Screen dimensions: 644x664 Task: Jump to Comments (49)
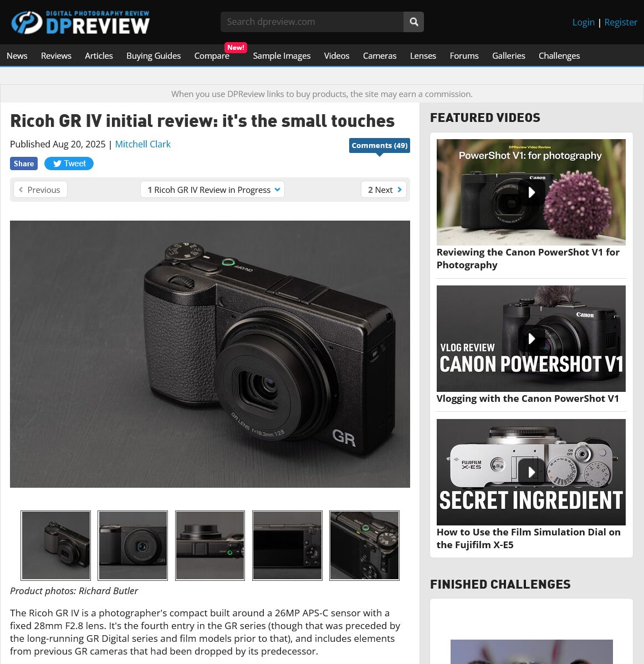coord(380,145)
